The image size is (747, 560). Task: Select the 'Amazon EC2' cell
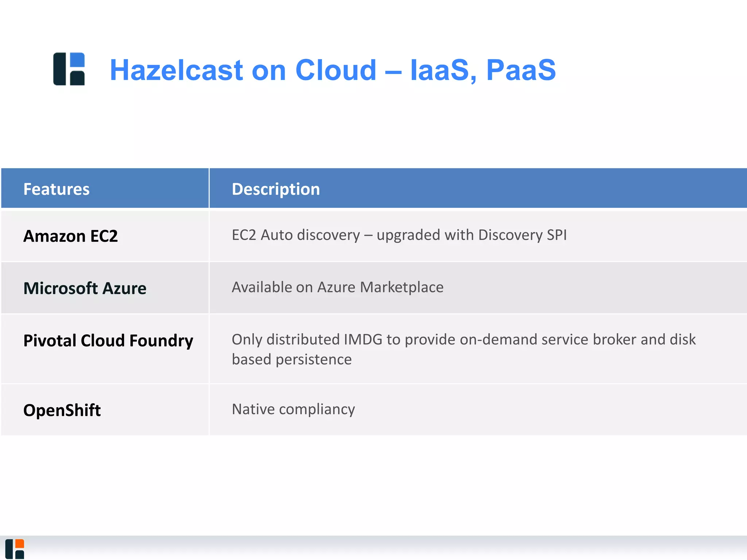coord(105,236)
